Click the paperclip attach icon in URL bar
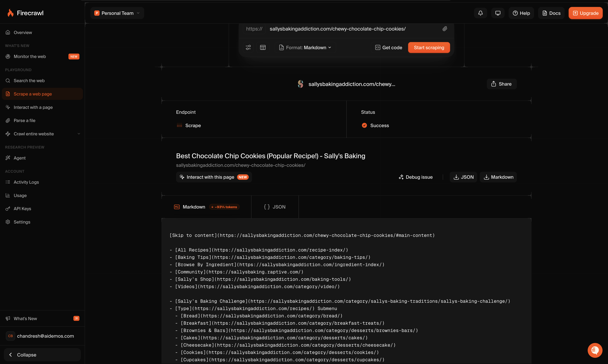Viewport: 608px width, 364px height. tap(445, 29)
